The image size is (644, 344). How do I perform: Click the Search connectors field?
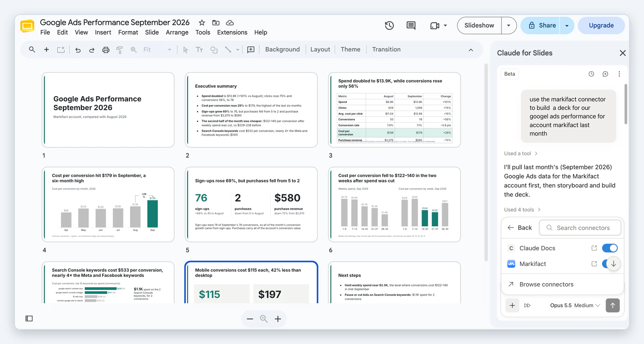pos(580,228)
